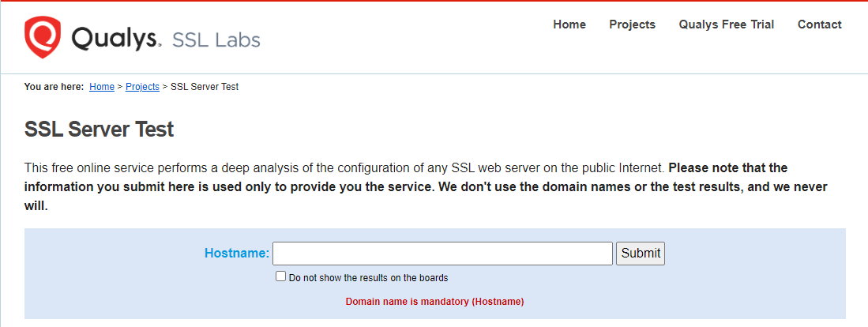This screenshot has height=327, width=868.
Task: Click the Qualys red shield logo icon
Action: (43, 36)
